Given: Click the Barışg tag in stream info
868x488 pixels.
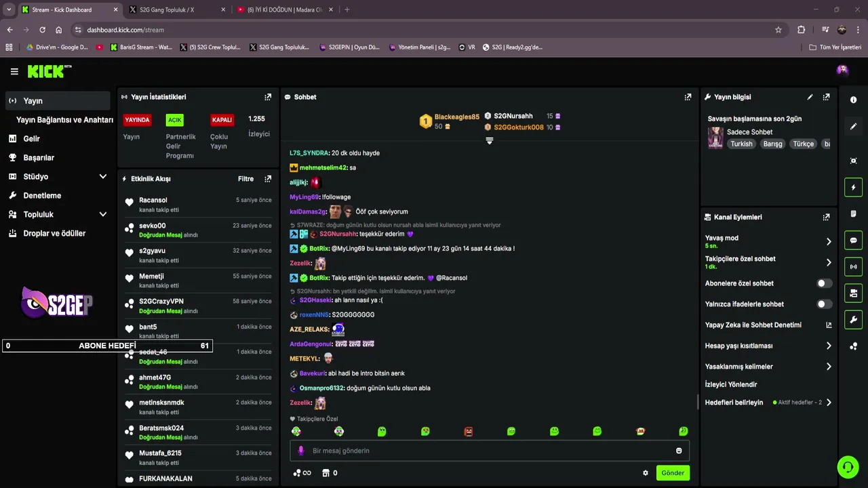Looking at the screenshot, I should [772, 144].
